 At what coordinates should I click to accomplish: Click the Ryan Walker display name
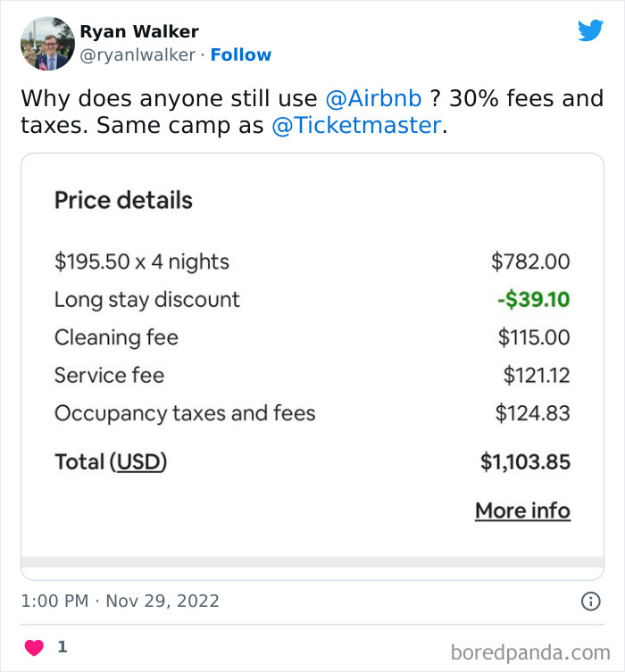139,32
